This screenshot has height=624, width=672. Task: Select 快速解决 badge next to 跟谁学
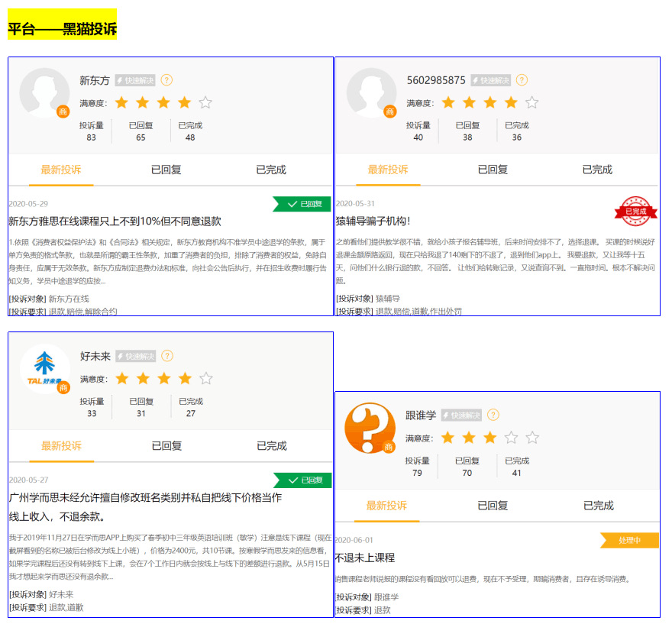(461, 415)
